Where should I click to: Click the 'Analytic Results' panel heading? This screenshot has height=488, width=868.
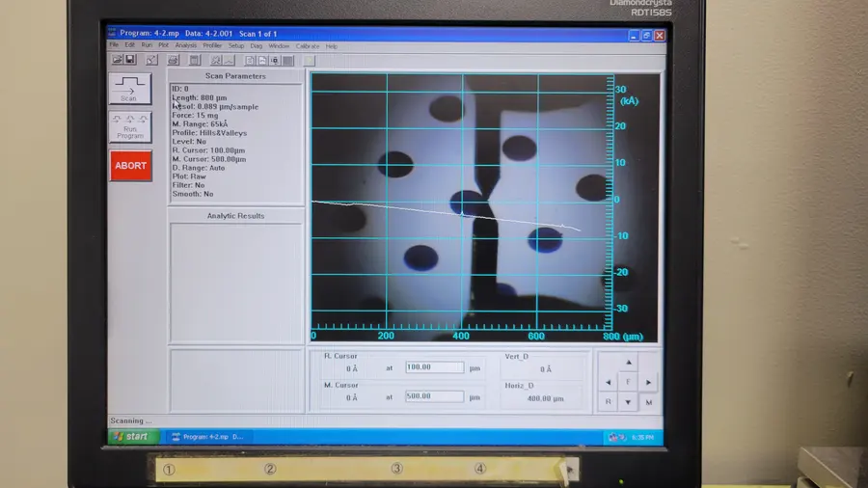click(236, 216)
